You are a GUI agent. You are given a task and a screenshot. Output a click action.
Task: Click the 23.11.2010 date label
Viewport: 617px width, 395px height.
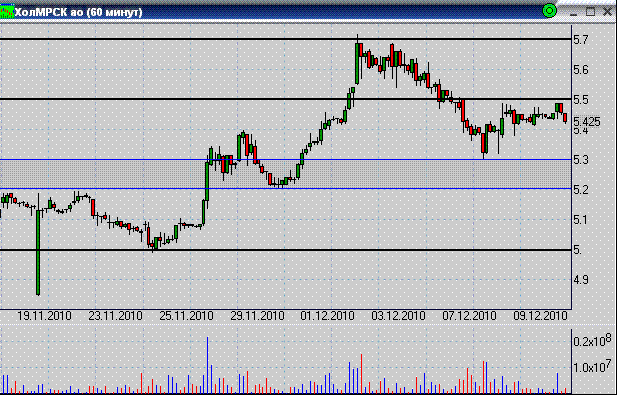tap(115, 316)
